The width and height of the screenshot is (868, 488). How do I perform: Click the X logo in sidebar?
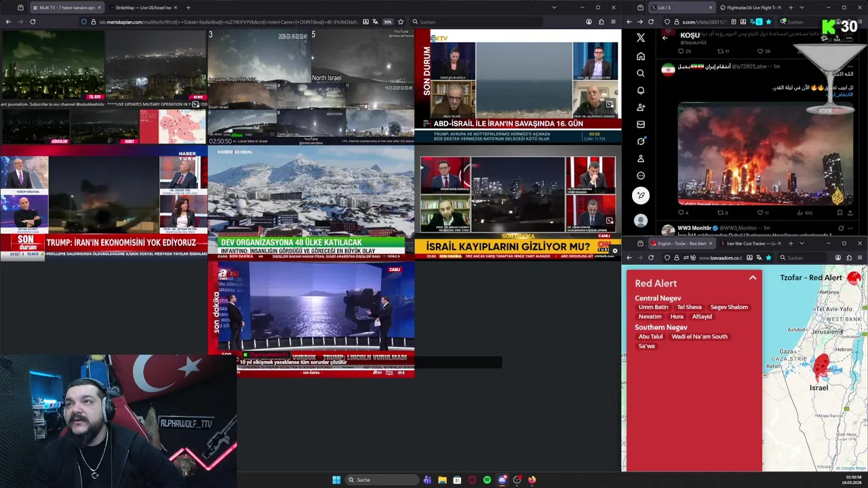coord(640,38)
